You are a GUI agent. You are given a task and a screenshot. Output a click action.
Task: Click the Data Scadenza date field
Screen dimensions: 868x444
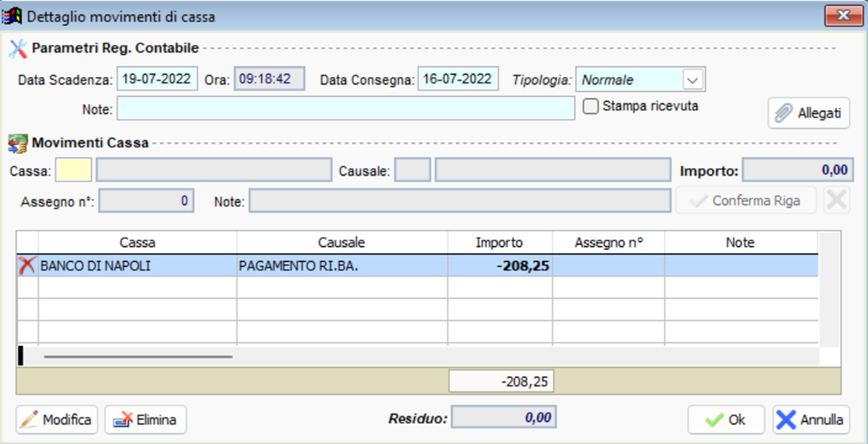[157, 79]
